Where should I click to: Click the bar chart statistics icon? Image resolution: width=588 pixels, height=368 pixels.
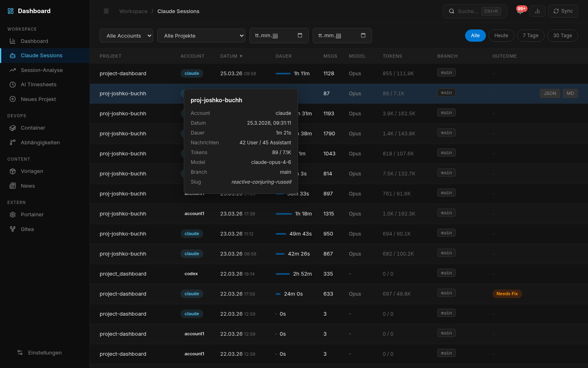pyautogui.click(x=537, y=11)
